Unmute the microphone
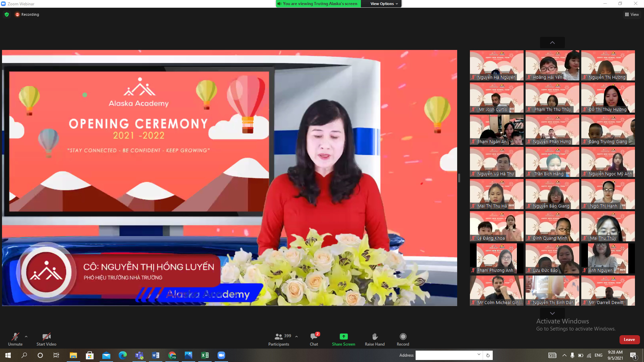 pos(15,339)
